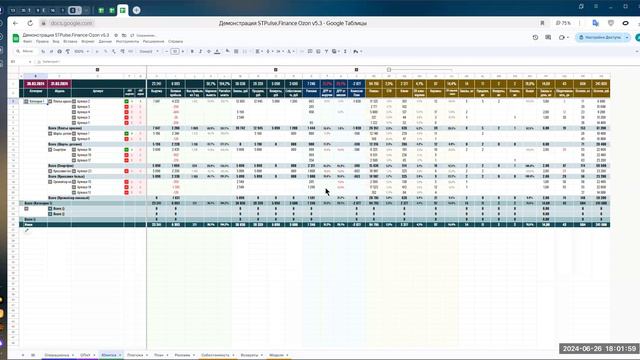640x360 pixels.
Task: Open the Данные menu
Action: pos(105,42)
